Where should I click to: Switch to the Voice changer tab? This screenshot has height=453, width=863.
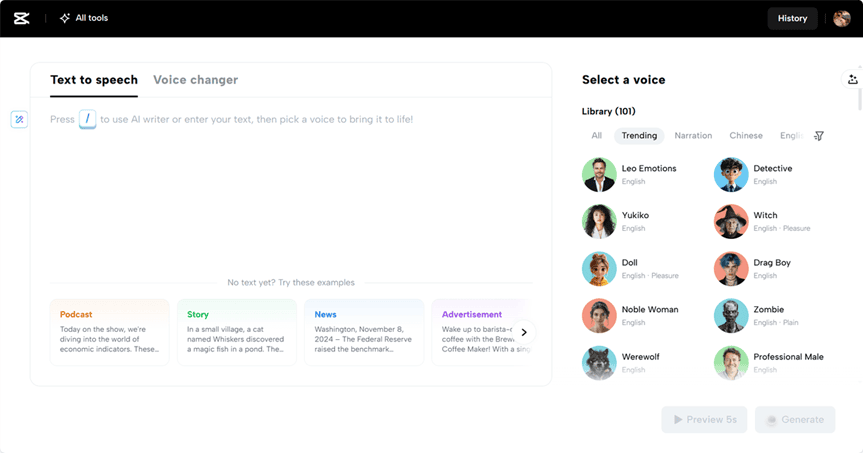(195, 80)
